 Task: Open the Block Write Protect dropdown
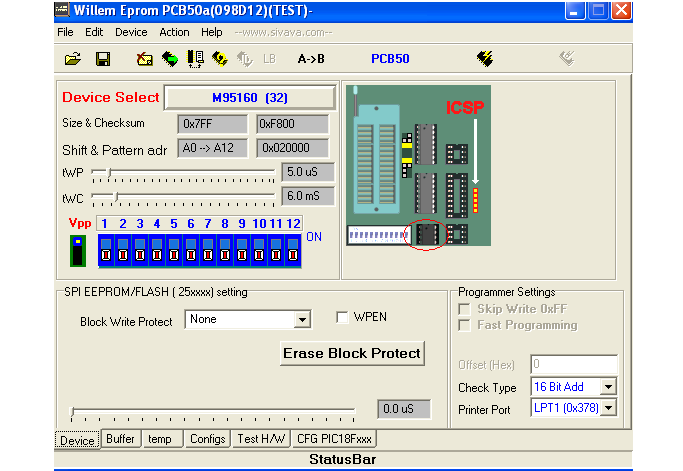[x=302, y=320]
